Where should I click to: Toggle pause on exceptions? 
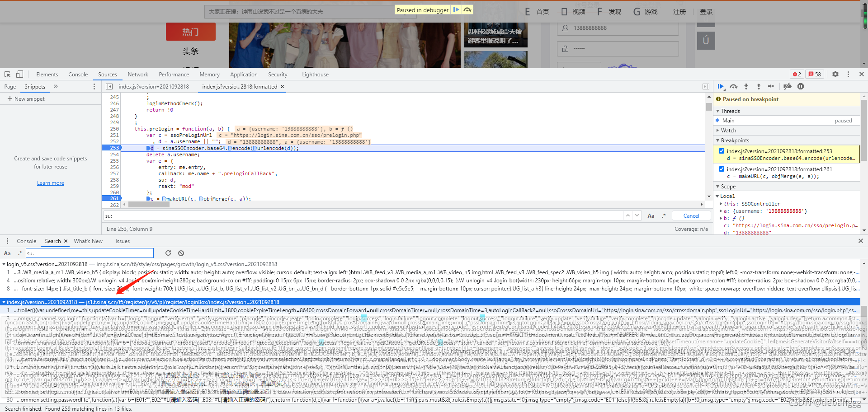pyautogui.click(x=801, y=86)
